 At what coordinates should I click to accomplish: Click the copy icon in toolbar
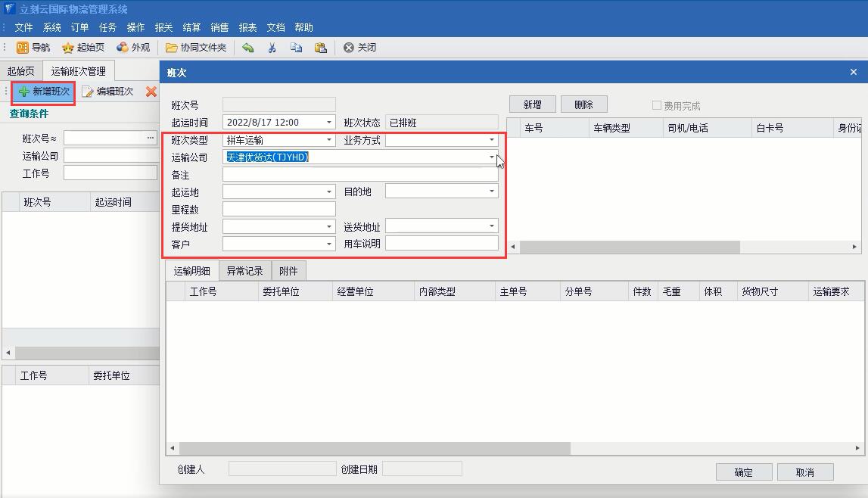(296, 48)
